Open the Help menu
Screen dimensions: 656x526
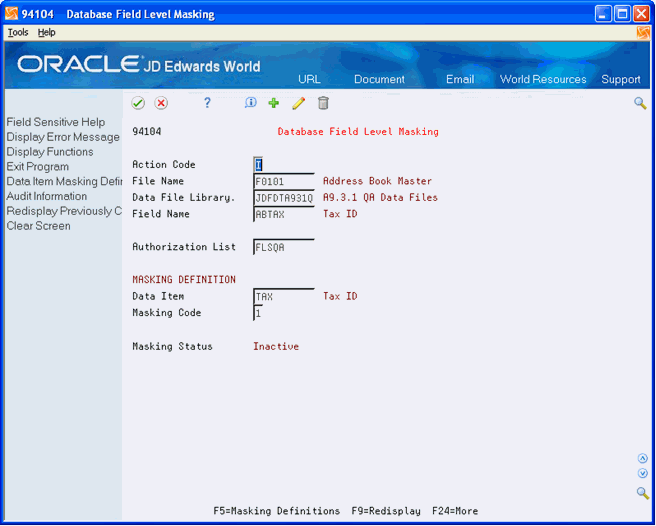point(46,32)
